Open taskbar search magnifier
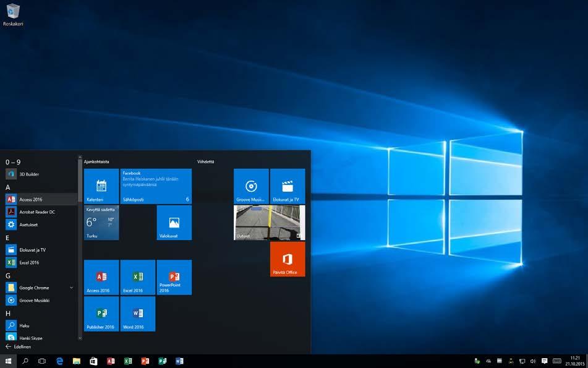Viewport: 588px width, 368px height. point(25,361)
